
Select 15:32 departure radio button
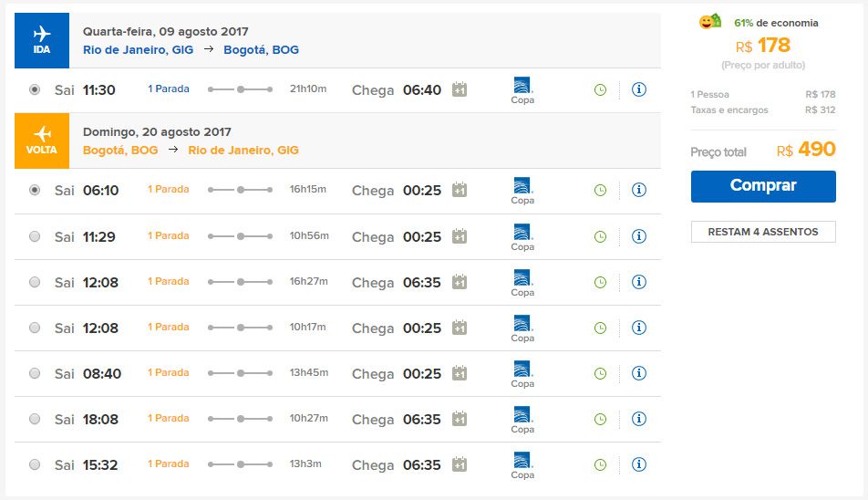[x=35, y=464]
